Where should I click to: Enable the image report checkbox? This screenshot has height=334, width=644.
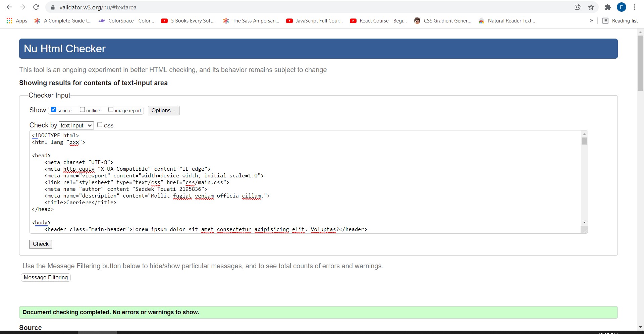coord(111,110)
